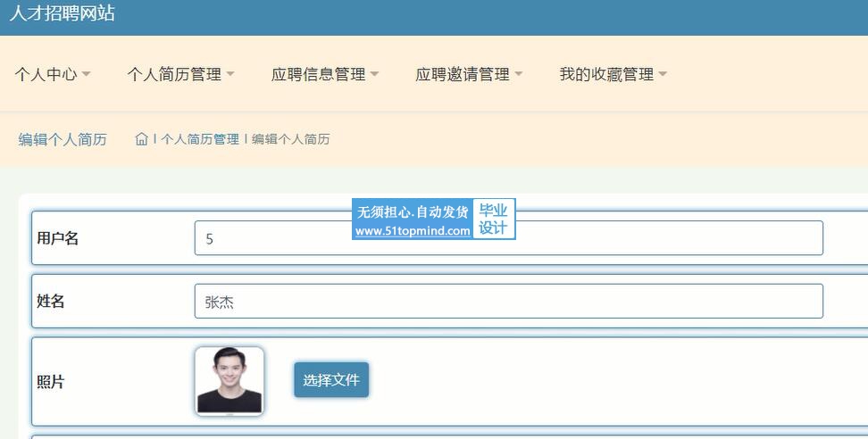Click the 编辑个人简历 breadcrumb item
Viewport: 868px width, 439px height.
(290, 139)
